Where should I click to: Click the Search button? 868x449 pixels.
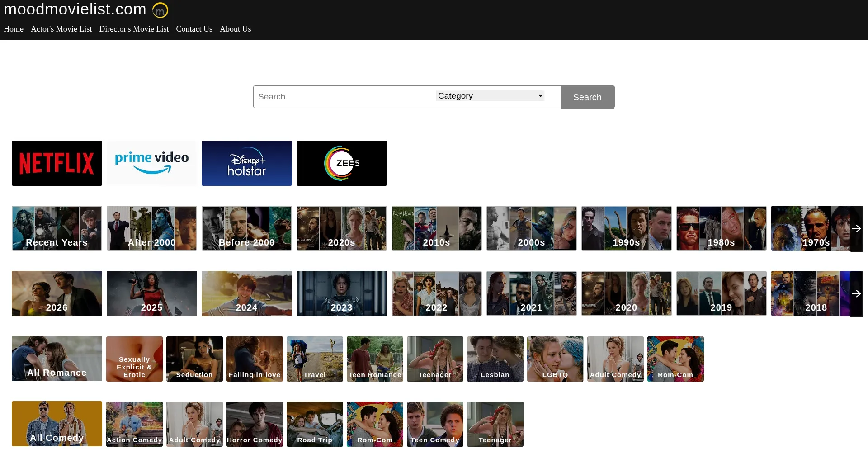pyautogui.click(x=587, y=97)
